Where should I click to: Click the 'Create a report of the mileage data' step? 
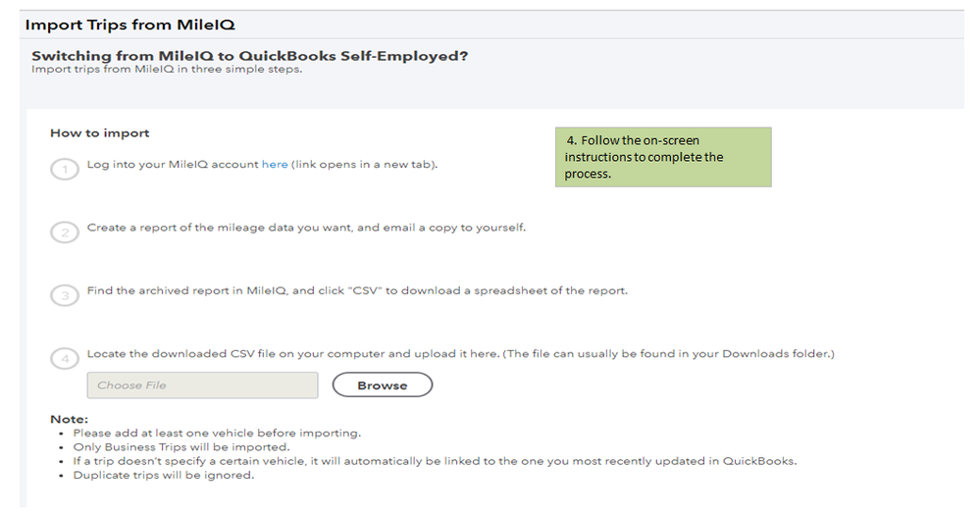(306, 228)
